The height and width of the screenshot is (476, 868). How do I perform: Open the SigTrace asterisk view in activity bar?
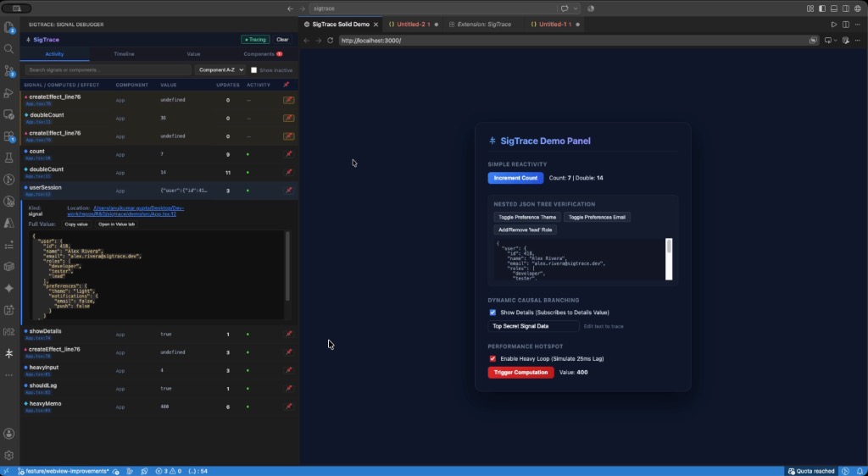click(8, 353)
